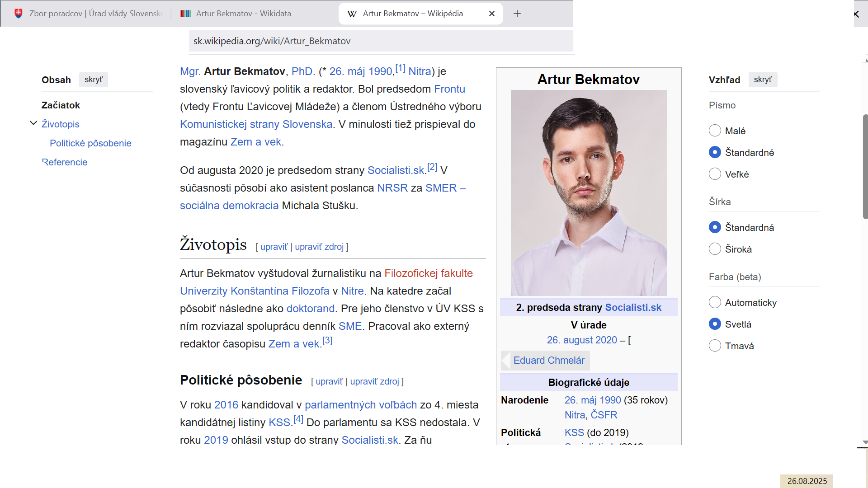Image resolution: width=868 pixels, height=488 pixels.
Task: Click the Wikipedia W favicon in active tab
Action: pyautogui.click(x=352, y=14)
